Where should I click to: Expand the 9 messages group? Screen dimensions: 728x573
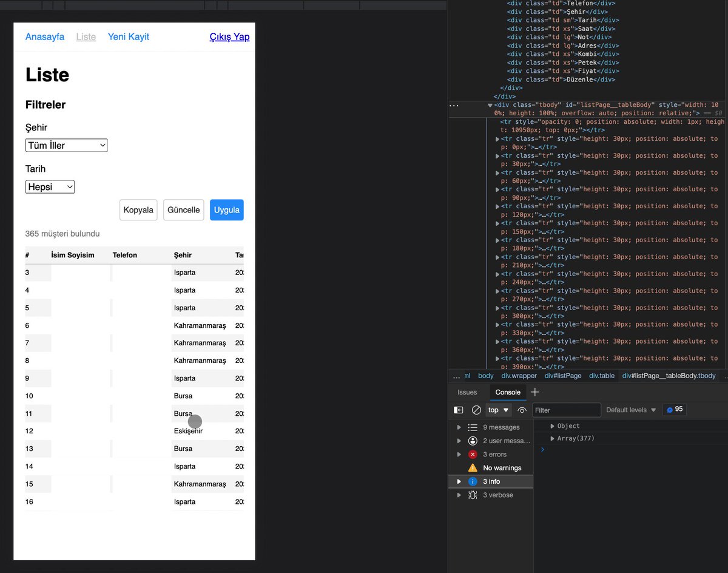pyautogui.click(x=459, y=427)
